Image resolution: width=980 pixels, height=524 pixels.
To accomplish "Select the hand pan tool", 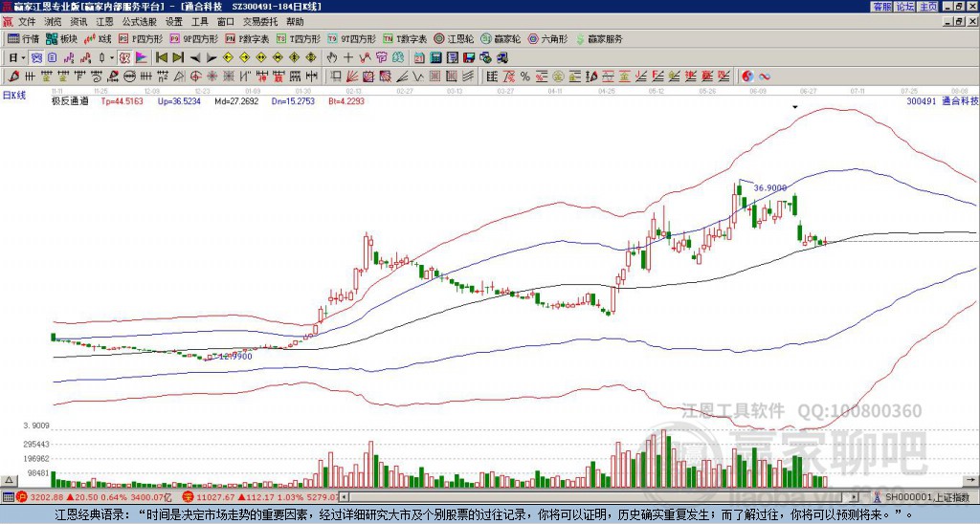I will [x=331, y=58].
